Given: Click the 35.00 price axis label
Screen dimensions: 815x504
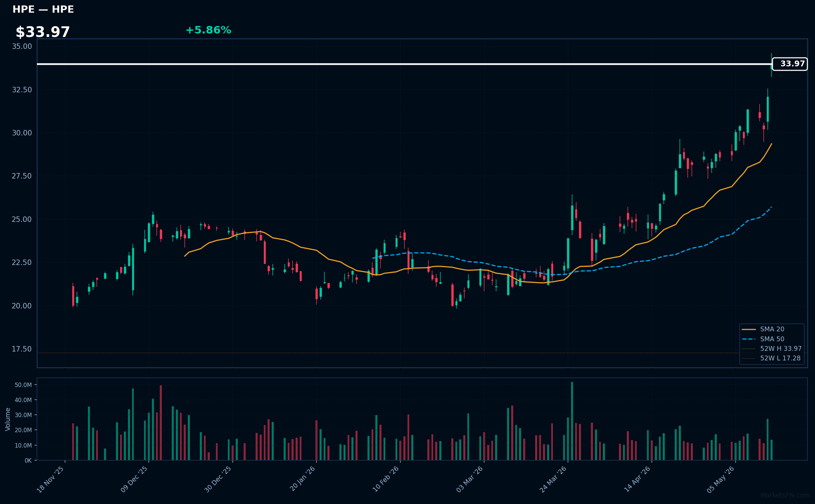Looking at the screenshot, I should [22, 47].
